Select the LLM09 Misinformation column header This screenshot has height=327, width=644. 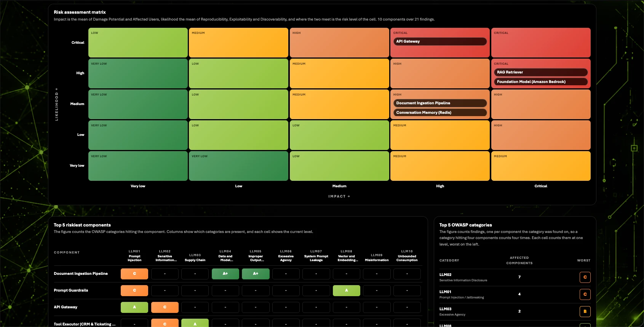(377, 258)
